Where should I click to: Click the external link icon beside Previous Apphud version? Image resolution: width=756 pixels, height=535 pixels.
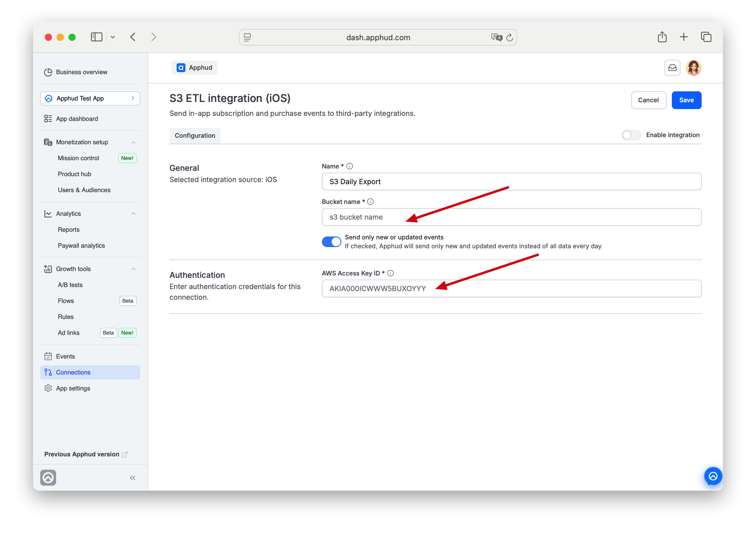124,455
